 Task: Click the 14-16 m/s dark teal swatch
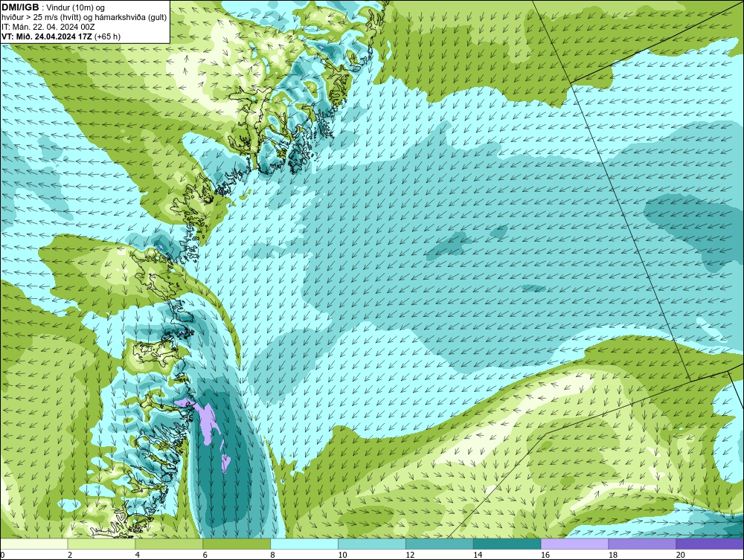507,544
